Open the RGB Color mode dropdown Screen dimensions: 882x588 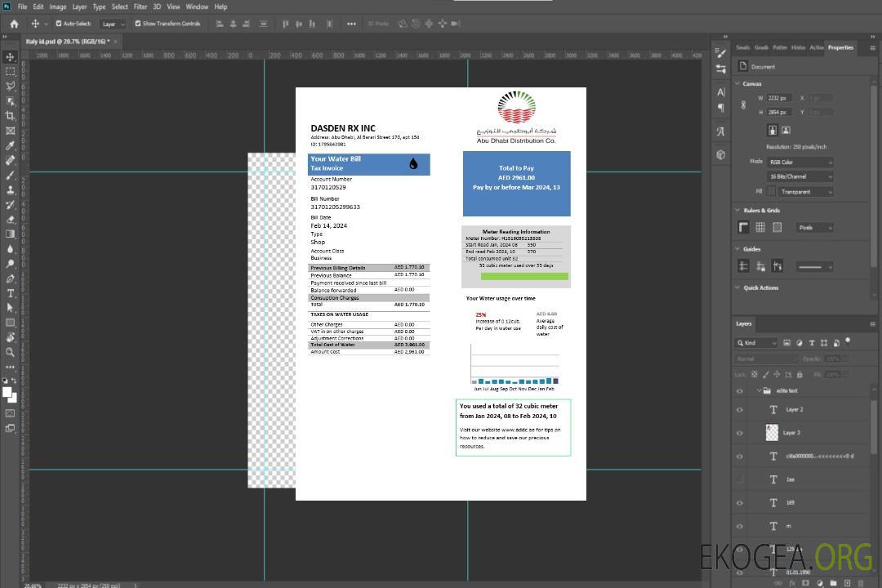(x=800, y=162)
